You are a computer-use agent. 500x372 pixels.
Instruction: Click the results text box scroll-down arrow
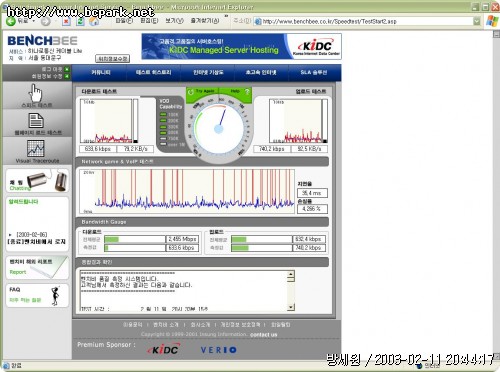click(x=291, y=307)
